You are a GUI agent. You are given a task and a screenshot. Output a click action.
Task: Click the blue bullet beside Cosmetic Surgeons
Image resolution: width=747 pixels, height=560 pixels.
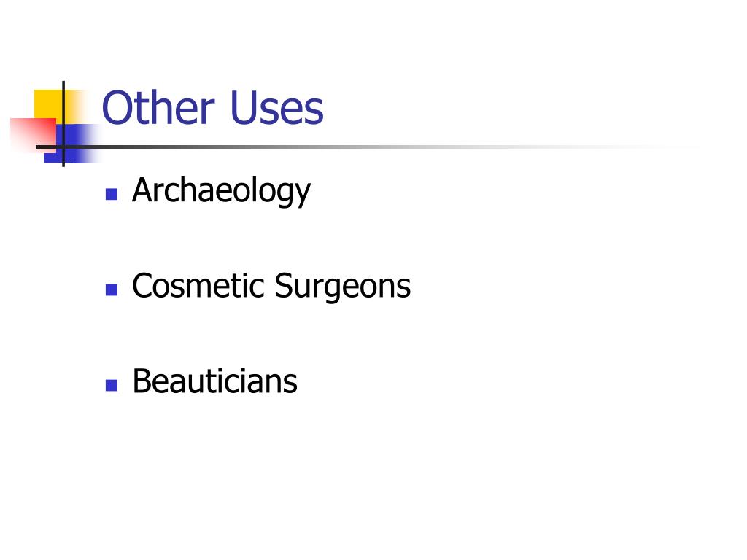click(112, 289)
